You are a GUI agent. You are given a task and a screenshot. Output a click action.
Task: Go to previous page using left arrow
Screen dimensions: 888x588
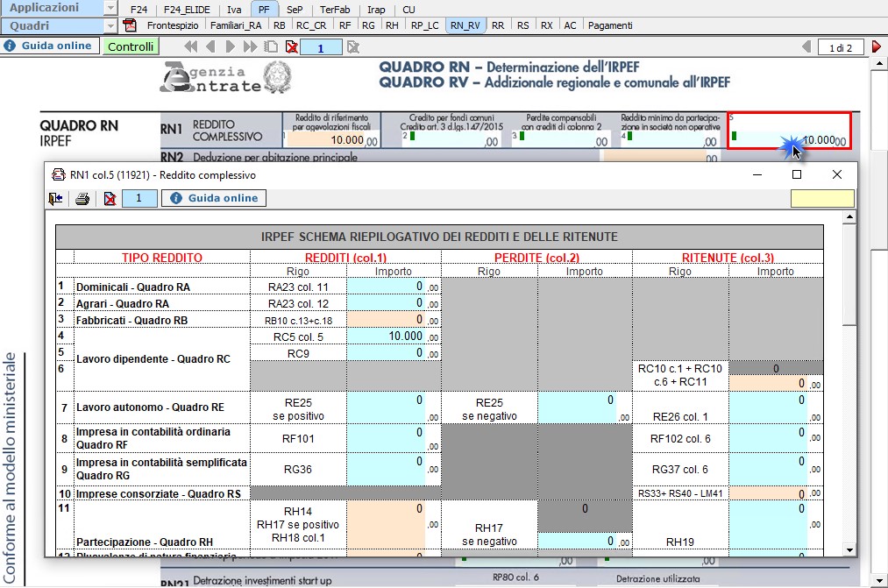(x=210, y=47)
